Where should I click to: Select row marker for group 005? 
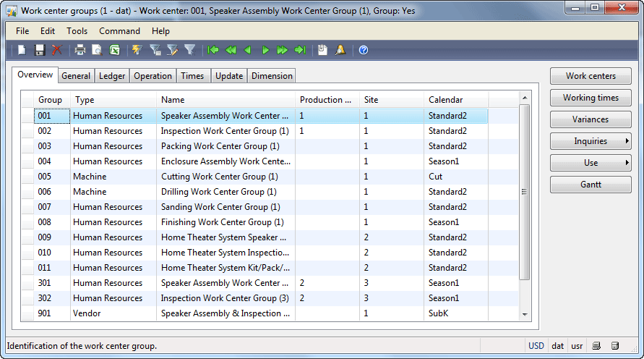click(x=27, y=177)
